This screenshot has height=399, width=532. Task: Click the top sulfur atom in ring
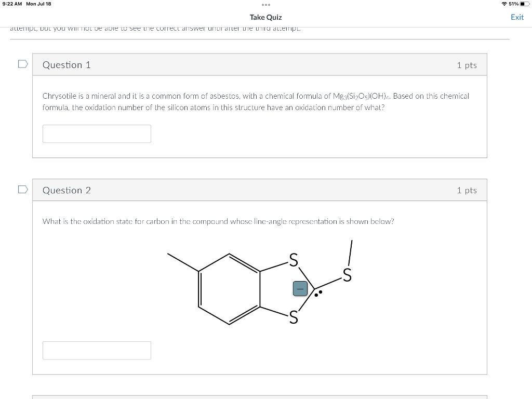(294, 260)
